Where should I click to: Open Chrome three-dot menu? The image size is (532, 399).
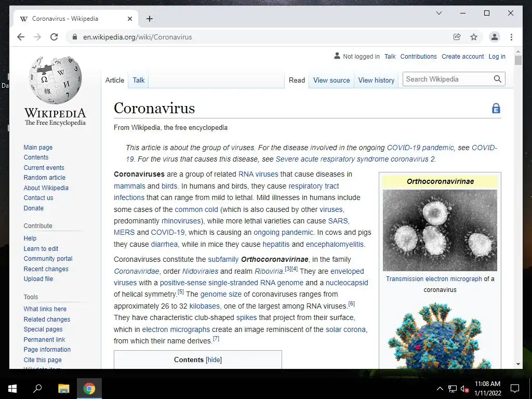click(511, 37)
